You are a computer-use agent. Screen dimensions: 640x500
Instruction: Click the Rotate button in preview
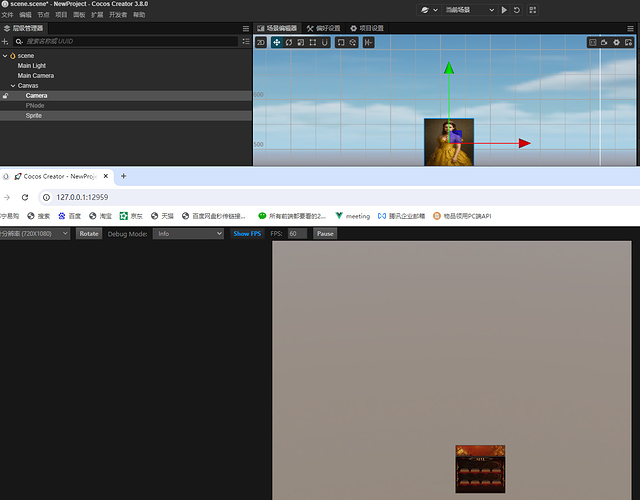point(89,233)
